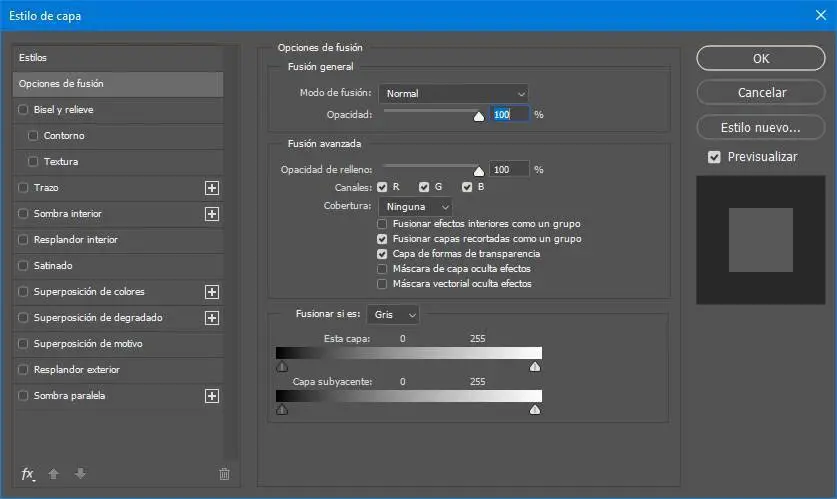Add another Trazo effect with plus icon
Screen dimensions: 837x499
pyautogui.click(x=212, y=188)
